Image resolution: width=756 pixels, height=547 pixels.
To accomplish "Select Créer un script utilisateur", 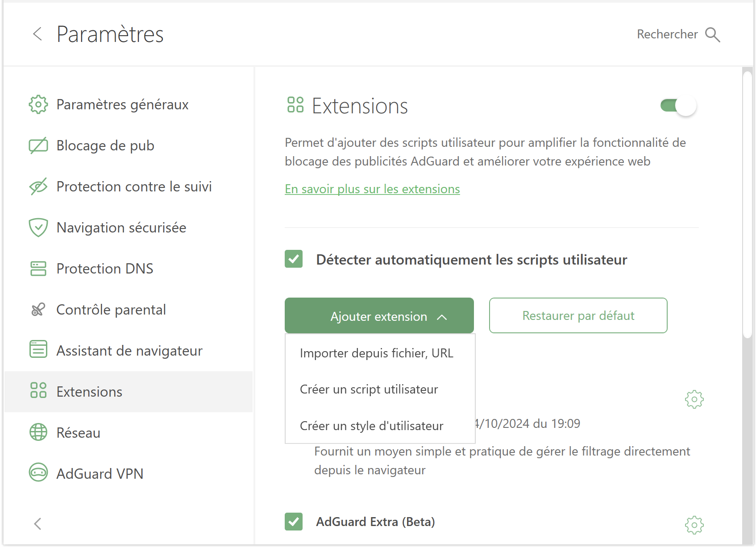I will click(x=380, y=389).
